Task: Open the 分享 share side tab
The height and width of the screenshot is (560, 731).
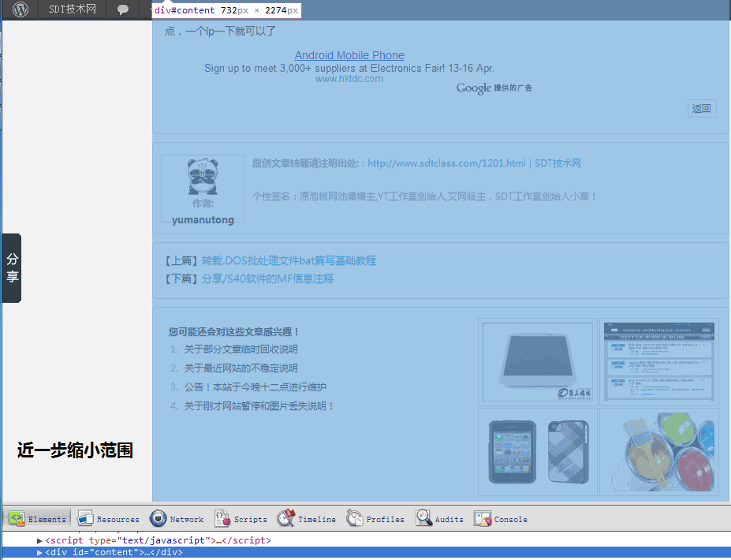Action: [12, 268]
